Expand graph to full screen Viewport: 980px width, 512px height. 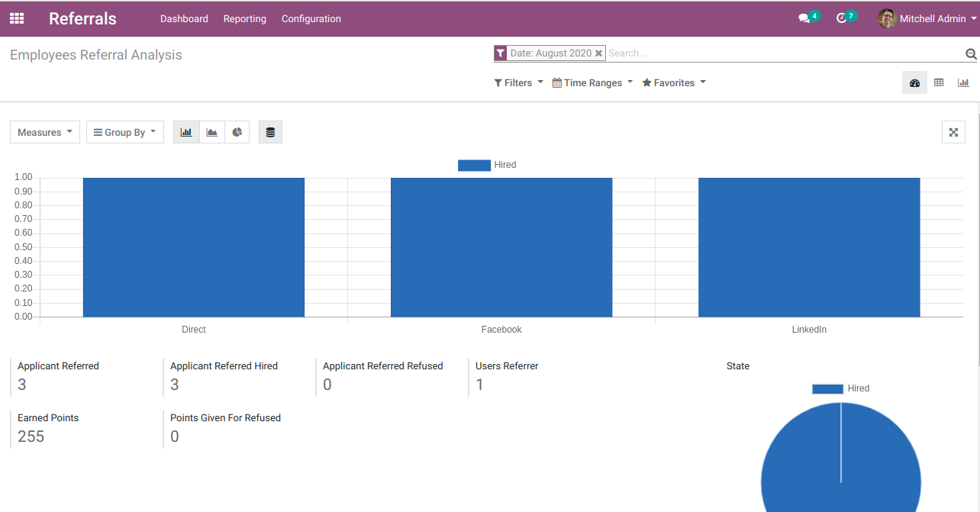point(953,132)
